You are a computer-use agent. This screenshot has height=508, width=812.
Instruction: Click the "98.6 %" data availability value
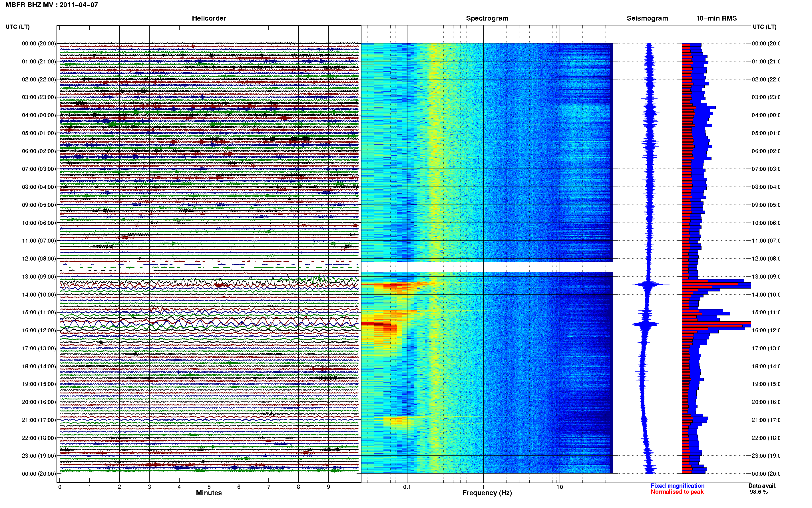[759, 492]
